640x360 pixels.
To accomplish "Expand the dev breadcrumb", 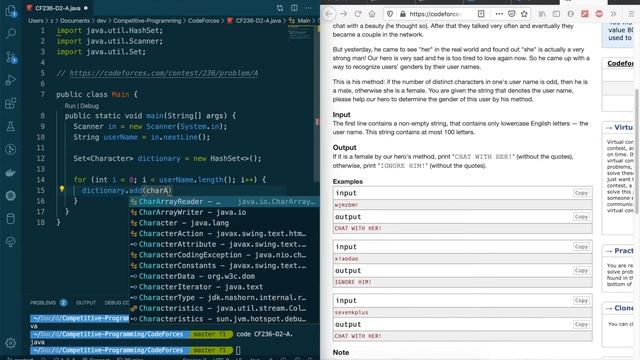I will coord(101,20).
